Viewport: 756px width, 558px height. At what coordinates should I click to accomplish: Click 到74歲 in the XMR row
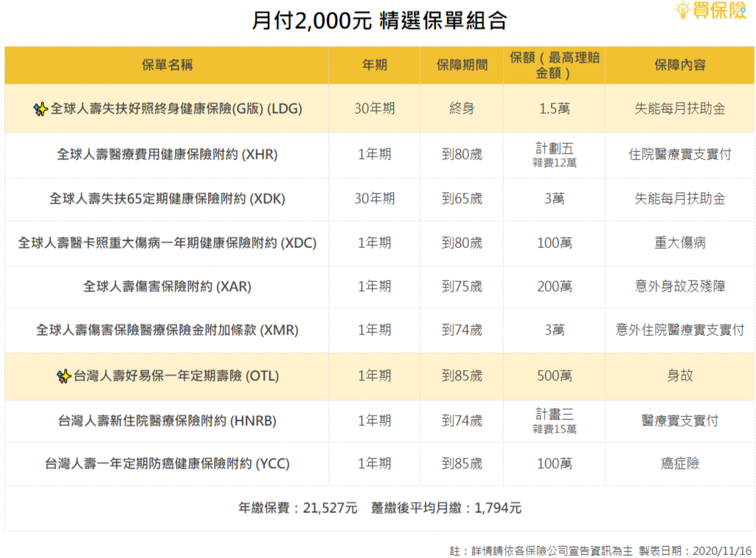pyautogui.click(x=462, y=330)
